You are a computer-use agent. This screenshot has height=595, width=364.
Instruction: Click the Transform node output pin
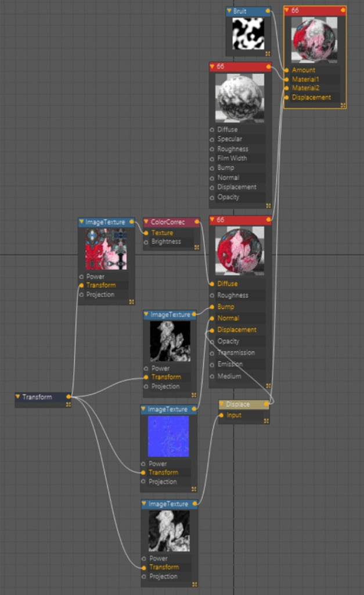tap(69, 397)
